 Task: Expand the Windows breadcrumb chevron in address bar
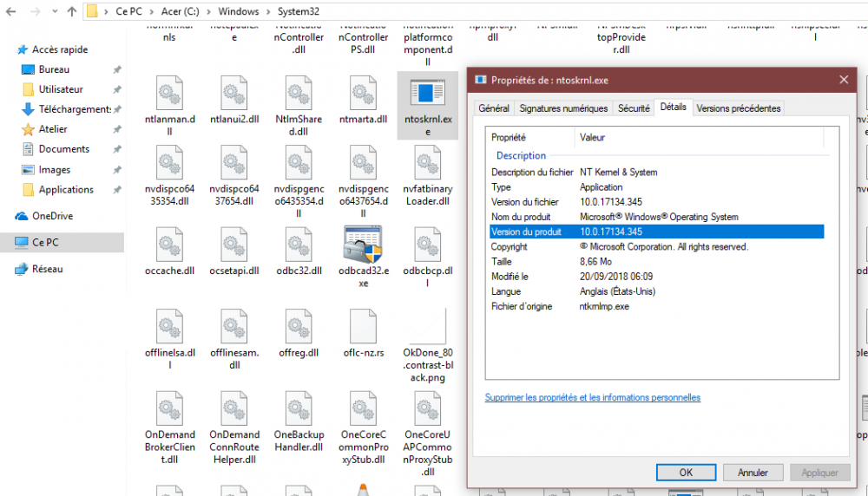coord(269,12)
